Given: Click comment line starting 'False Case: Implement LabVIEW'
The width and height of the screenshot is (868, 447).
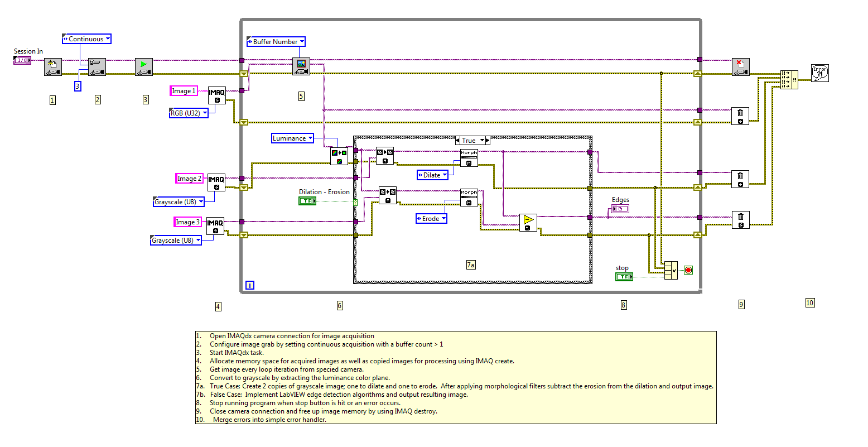Looking at the screenshot, I should click(x=339, y=395).
